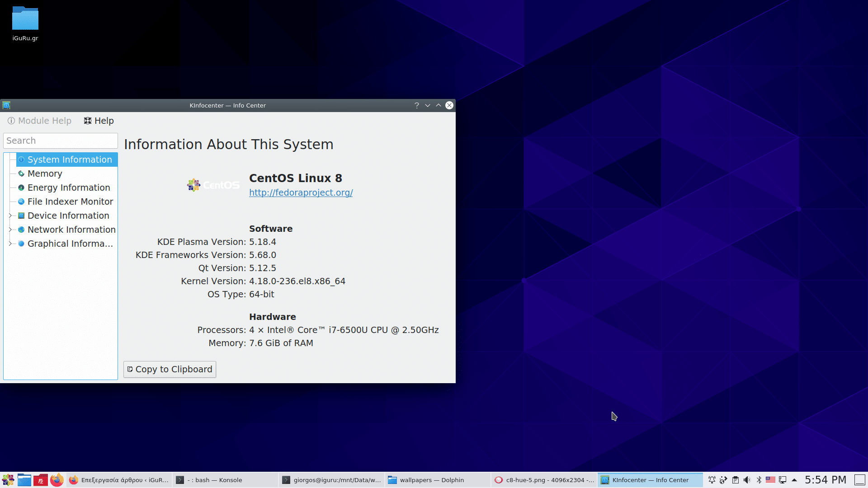
Task: Close the KInfocenter window
Action: click(x=449, y=105)
